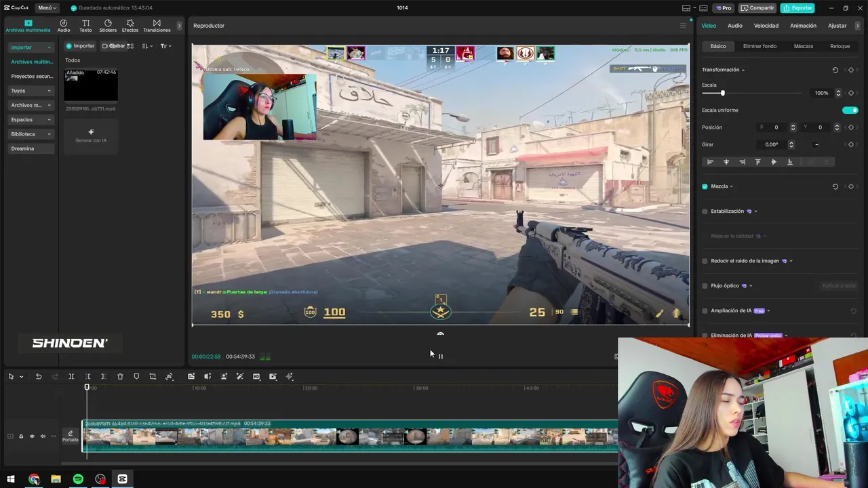The height and width of the screenshot is (488, 868).
Task: Lock the video track
Action: point(21,436)
